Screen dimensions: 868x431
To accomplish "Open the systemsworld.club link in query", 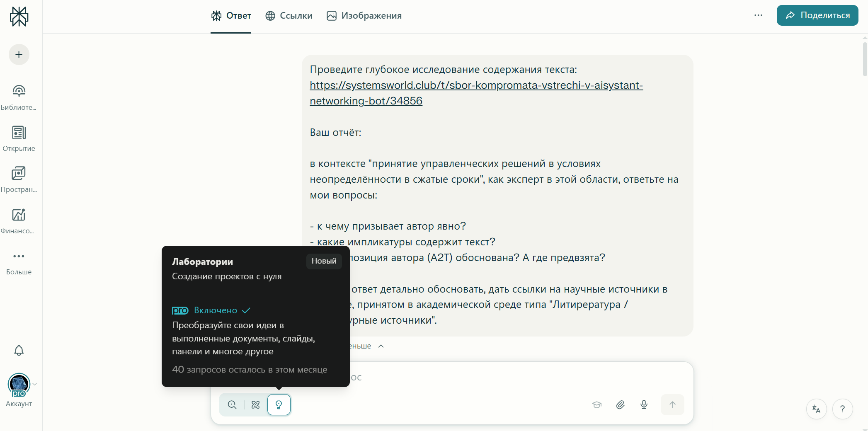I will point(476,85).
